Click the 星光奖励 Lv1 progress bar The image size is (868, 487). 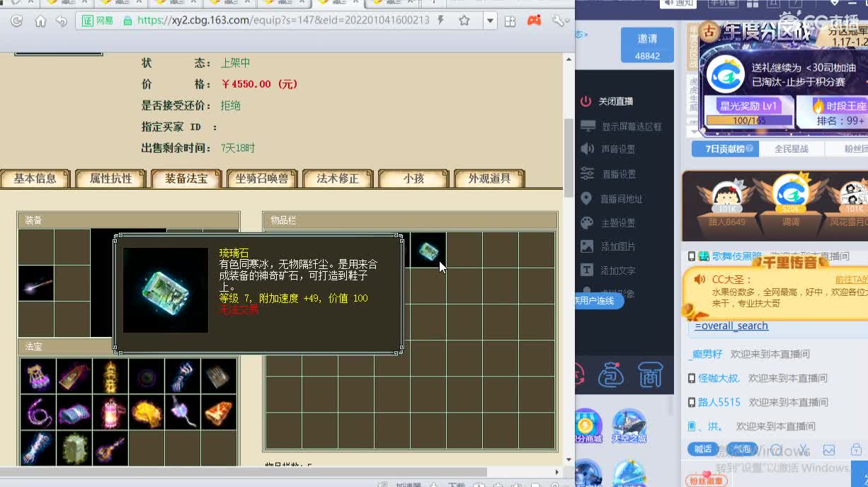coord(749,120)
